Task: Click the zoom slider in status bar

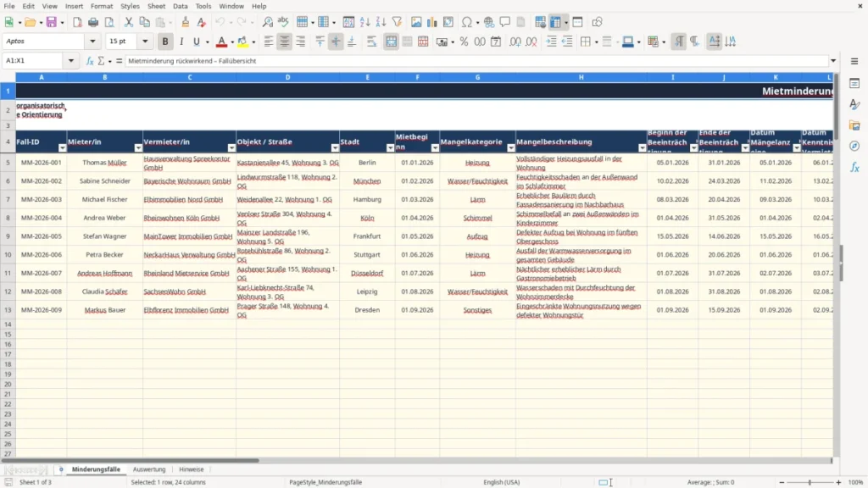Action: (x=810, y=482)
